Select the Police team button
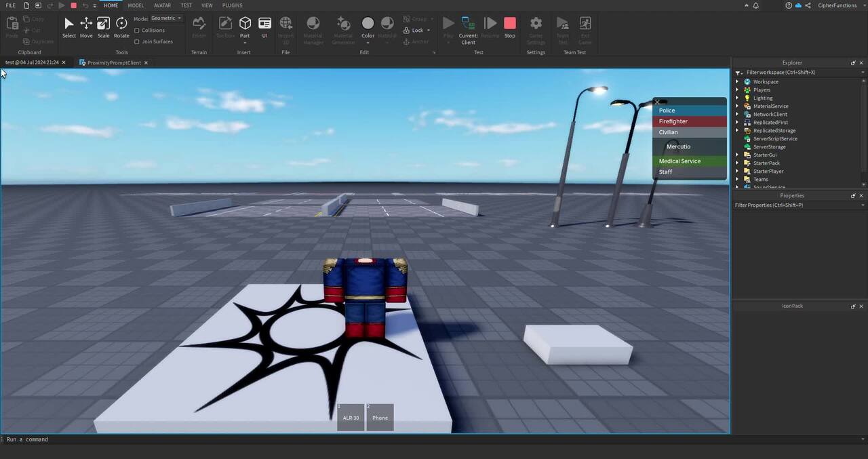This screenshot has height=459, width=868. click(689, 111)
